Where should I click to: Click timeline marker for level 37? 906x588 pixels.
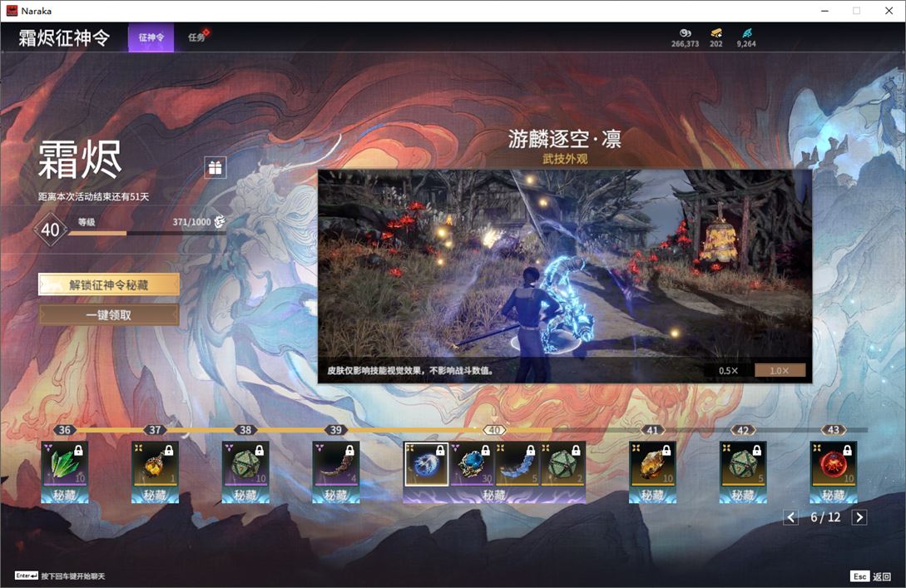pos(155,430)
